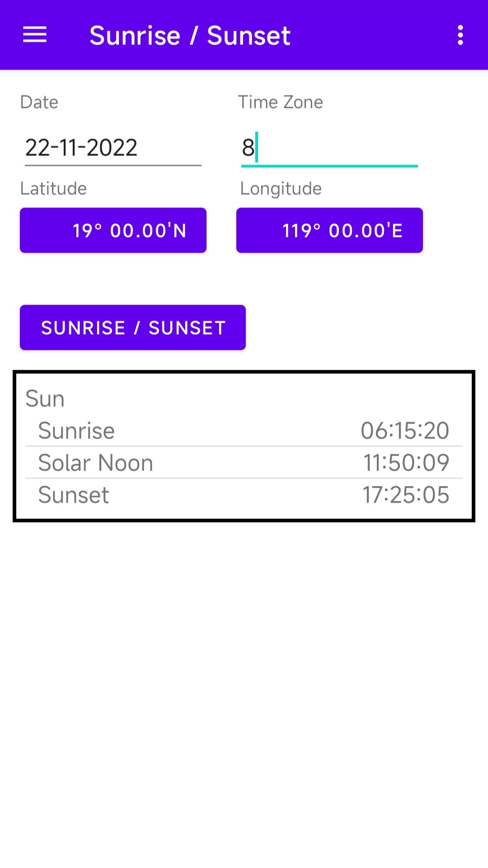
Task: Open the latitude picker 19° 00.00'N
Action: pyautogui.click(x=113, y=230)
